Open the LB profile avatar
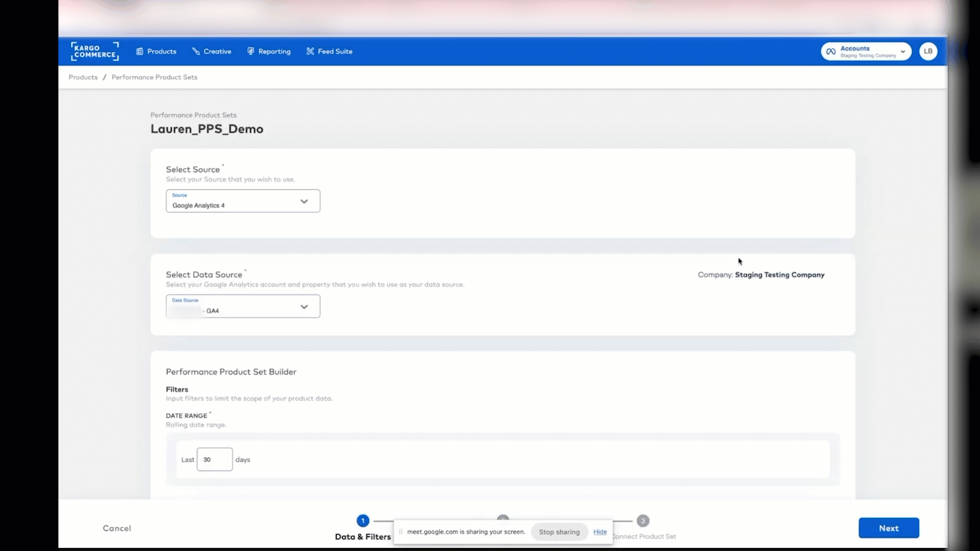 [x=928, y=51]
